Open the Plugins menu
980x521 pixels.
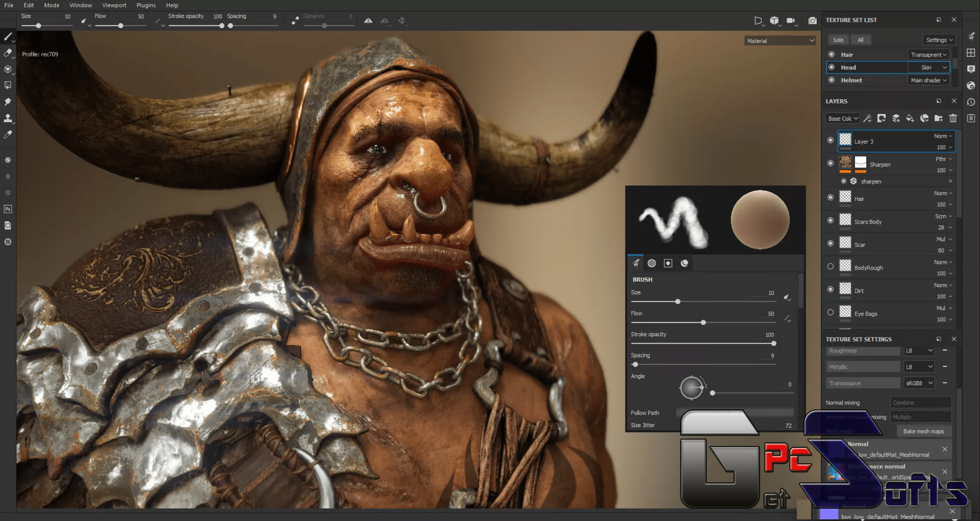(146, 5)
